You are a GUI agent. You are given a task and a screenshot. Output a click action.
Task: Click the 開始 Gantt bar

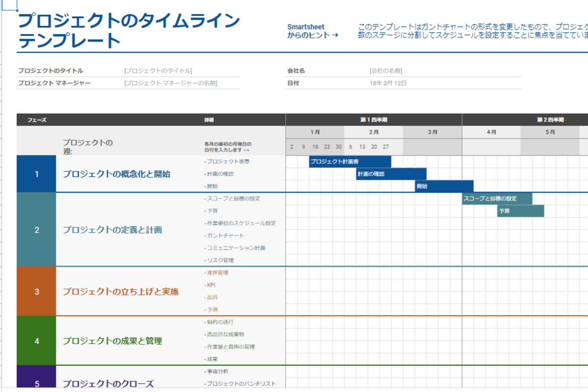[x=444, y=186]
